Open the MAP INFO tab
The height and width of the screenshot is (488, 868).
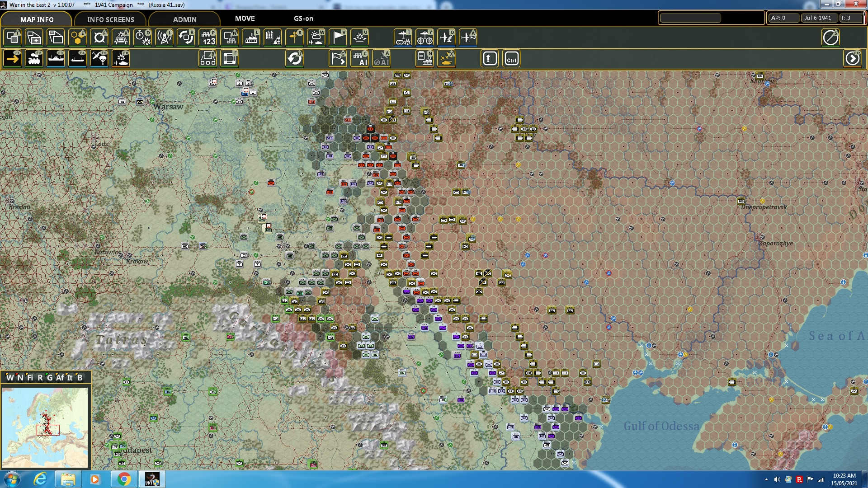[37, 19]
